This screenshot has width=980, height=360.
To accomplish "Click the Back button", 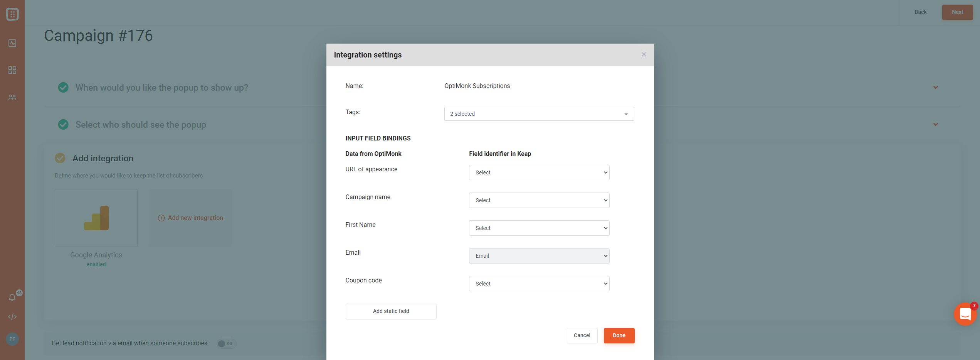I will point(921,12).
